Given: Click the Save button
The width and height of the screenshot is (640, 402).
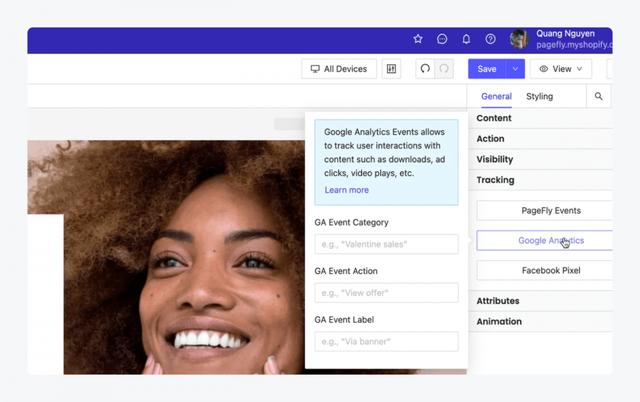Looking at the screenshot, I should pos(487,69).
